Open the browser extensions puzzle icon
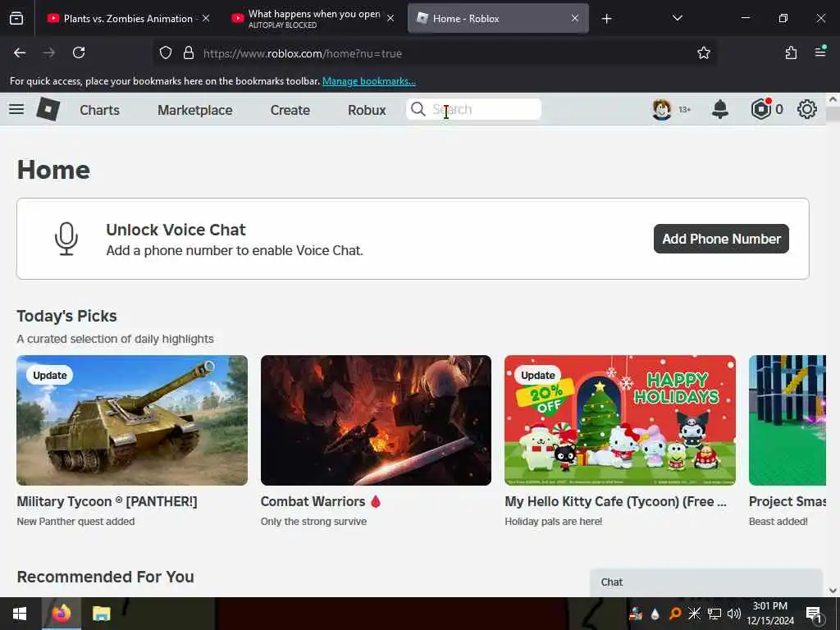The height and width of the screenshot is (630, 840). point(791,52)
